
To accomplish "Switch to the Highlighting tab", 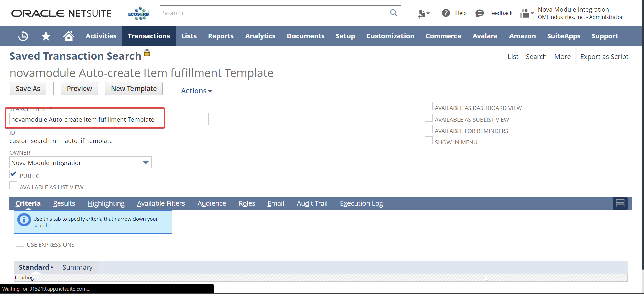I will (106, 203).
